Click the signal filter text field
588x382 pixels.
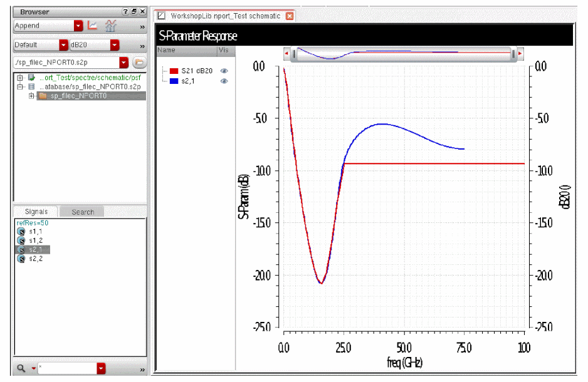[x=66, y=369]
